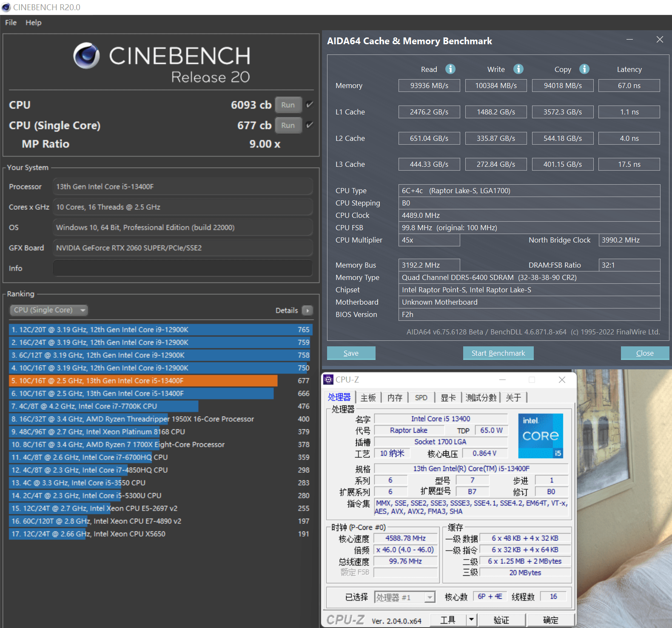Click the Memory Type Quad Channel DDR5-6400 field
This screenshot has height=628, width=672.
pyautogui.click(x=530, y=277)
